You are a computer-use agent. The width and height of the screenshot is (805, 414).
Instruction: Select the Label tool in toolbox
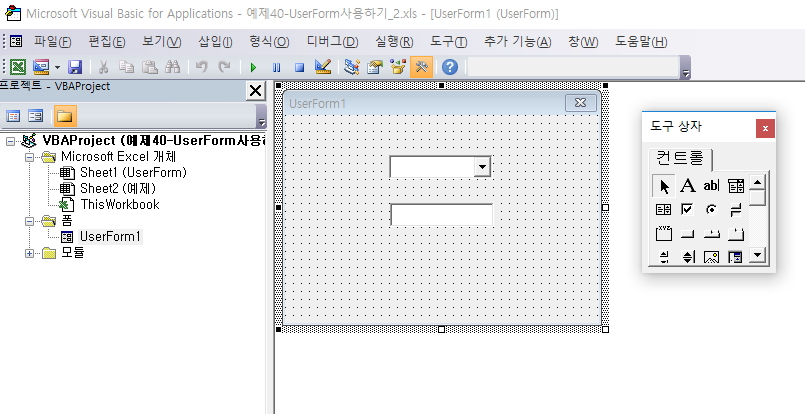click(687, 186)
